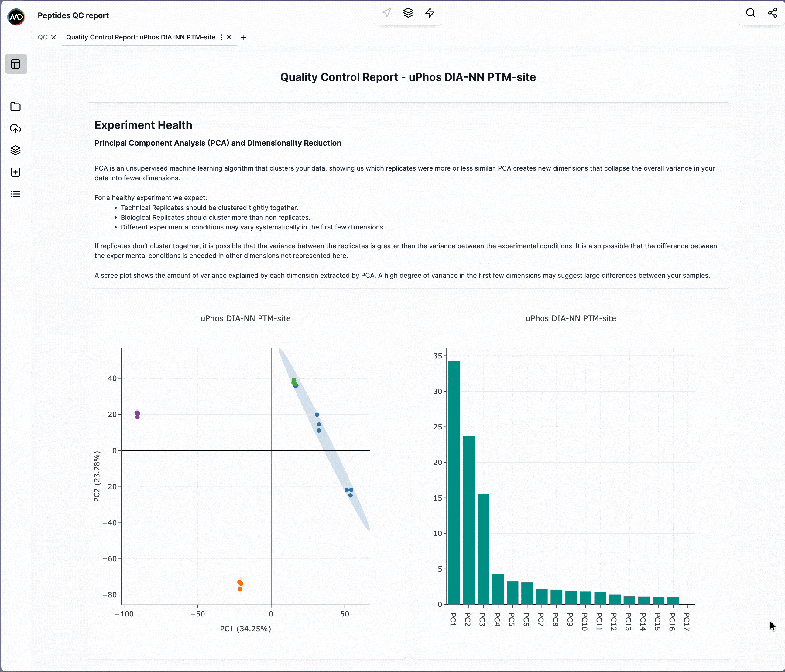Click the layers icon in the top toolbar
The image size is (785, 672).
pos(408,13)
